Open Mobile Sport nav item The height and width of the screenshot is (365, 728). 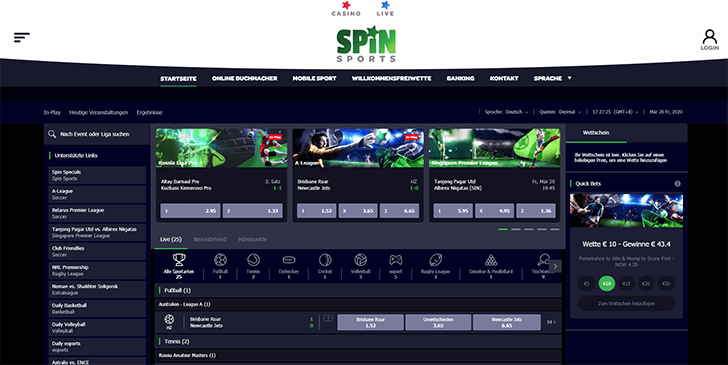314,78
